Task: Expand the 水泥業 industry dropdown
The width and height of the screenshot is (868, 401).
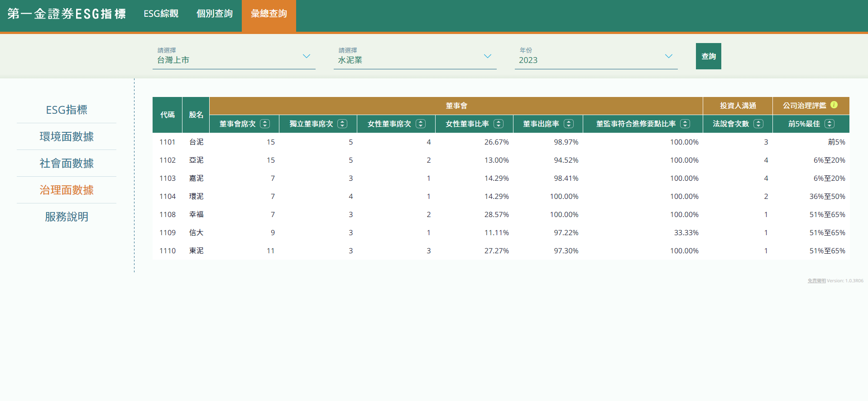Action: (415, 57)
